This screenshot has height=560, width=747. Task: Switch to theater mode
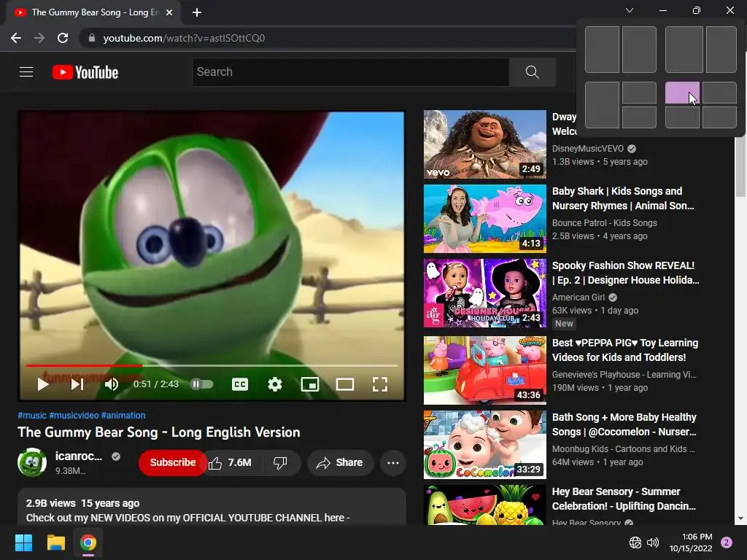point(345,384)
